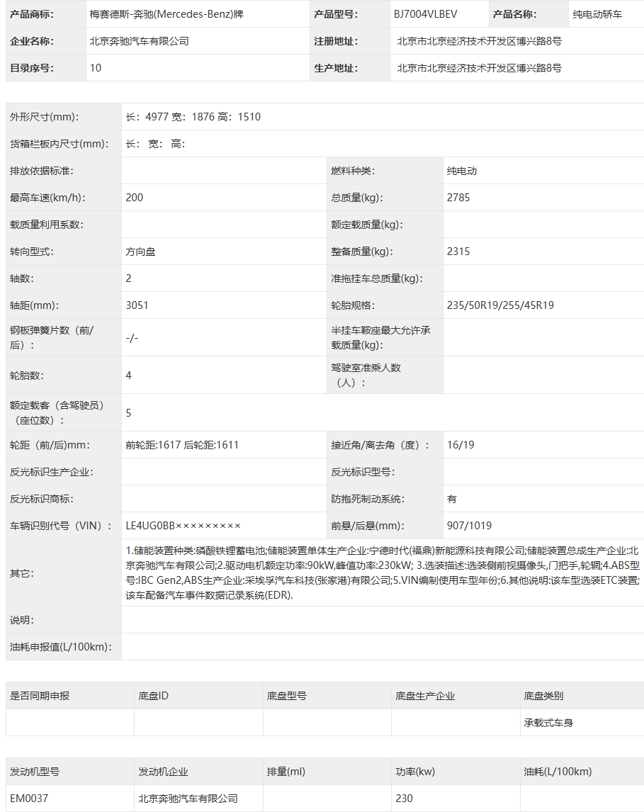The image size is (644, 812).
Task: Click the 燃料种类 label
Action: tap(353, 170)
